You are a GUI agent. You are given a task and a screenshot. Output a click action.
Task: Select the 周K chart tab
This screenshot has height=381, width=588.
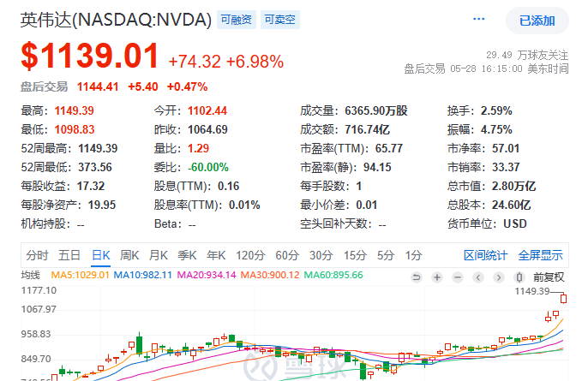tap(129, 255)
